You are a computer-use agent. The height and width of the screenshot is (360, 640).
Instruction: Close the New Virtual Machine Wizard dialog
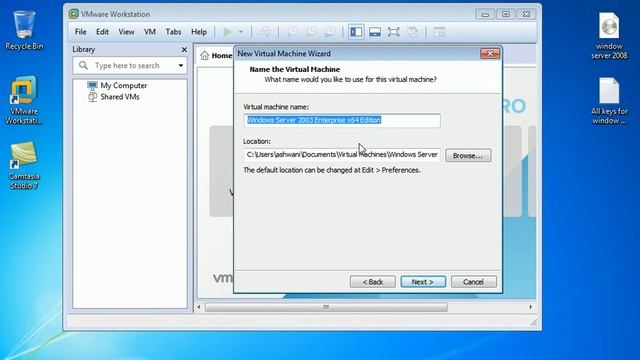pyautogui.click(x=490, y=53)
